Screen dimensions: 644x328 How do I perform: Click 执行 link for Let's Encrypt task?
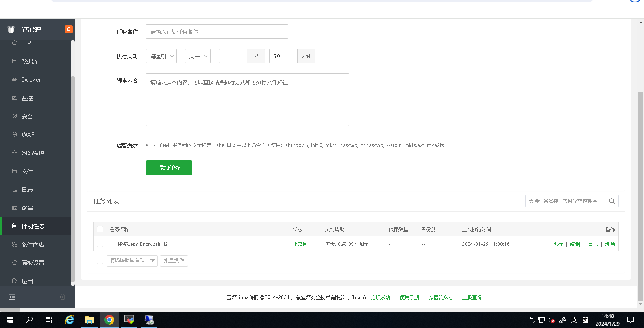coord(558,244)
